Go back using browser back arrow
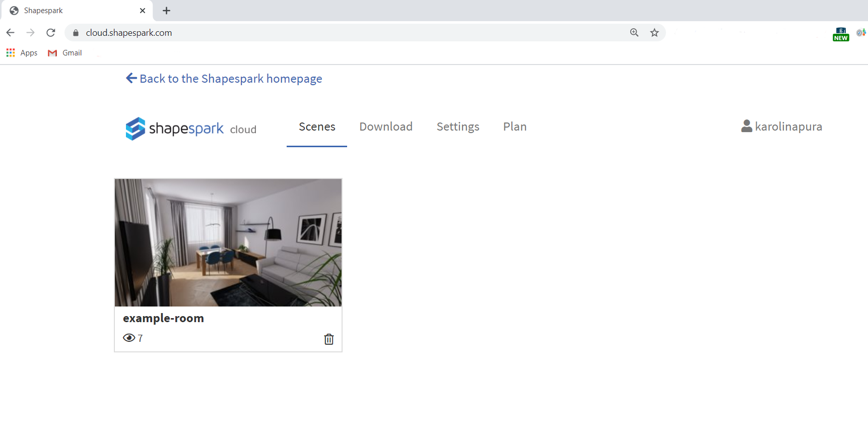This screenshot has height=428, width=868. pos(11,33)
